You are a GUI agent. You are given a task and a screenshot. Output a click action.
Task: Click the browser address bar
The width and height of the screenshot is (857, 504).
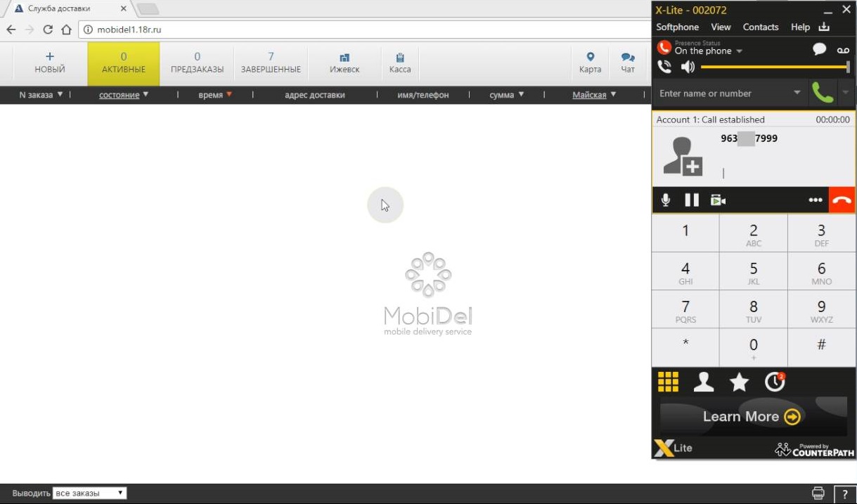[x=366, y=30]
